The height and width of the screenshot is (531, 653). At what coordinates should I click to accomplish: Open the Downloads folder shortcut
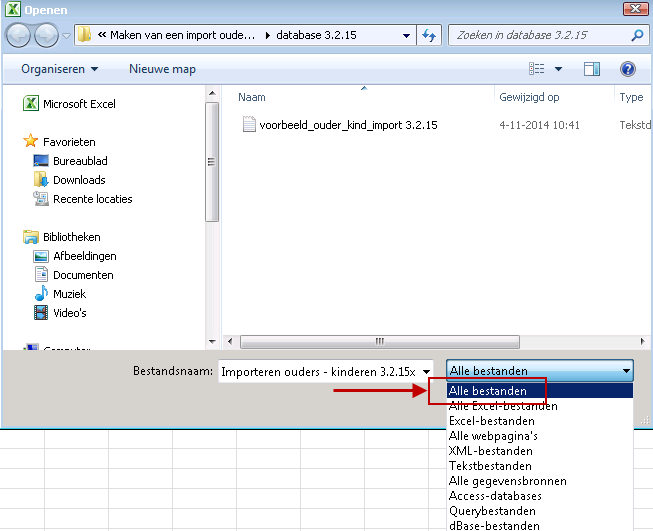coord(79,180)
